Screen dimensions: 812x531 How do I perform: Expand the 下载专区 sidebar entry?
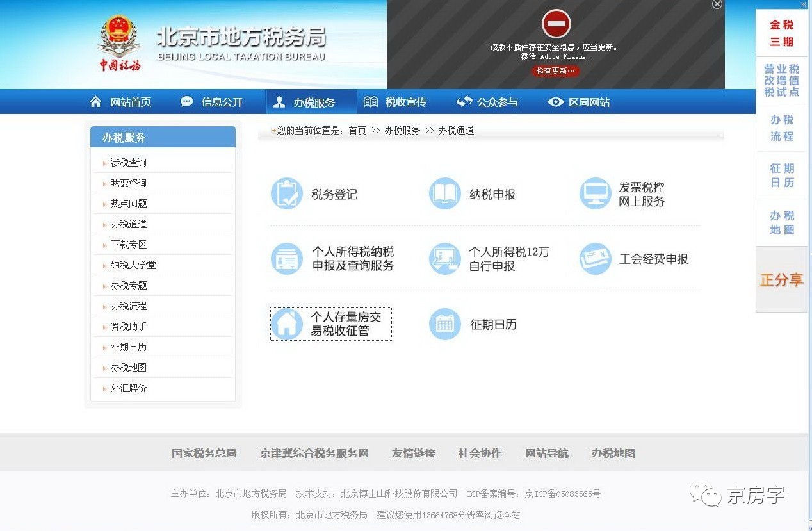[x=129, y=244]
